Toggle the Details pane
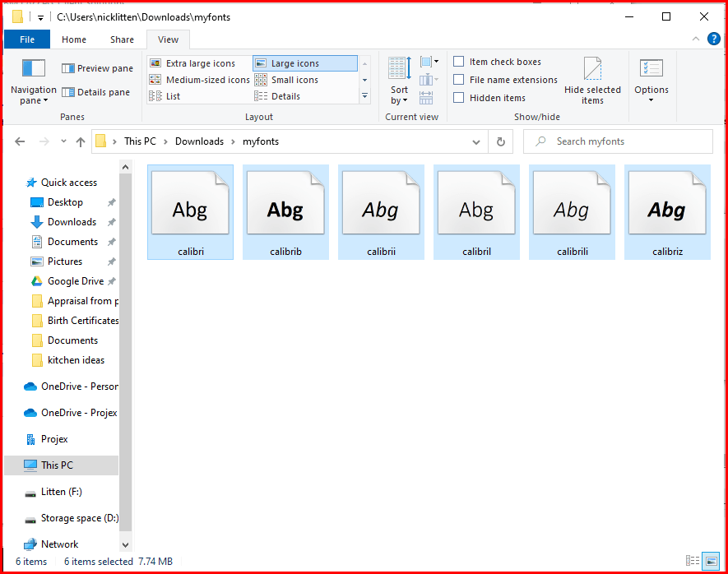This screenshot has width=728, height=574. click(x=96, y=92)
